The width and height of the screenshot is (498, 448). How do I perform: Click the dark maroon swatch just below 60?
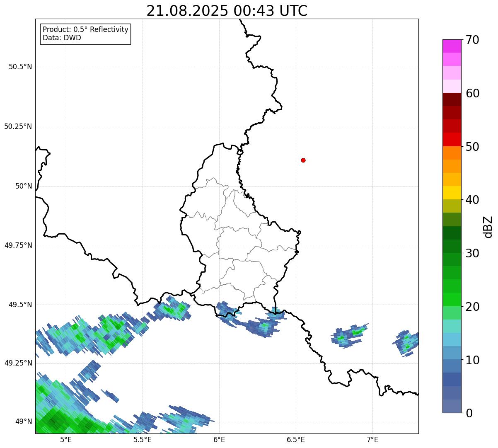[452, 99]
